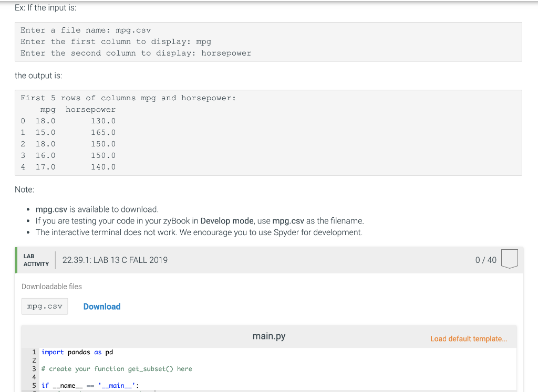538x392 pixels.
Task: Click the bold 'Develop mode' text
Action: [227, 221]
